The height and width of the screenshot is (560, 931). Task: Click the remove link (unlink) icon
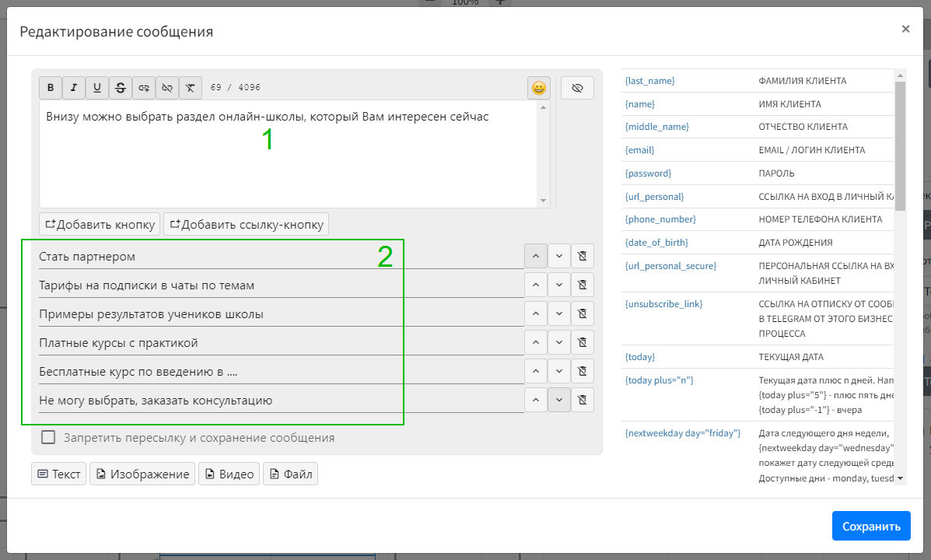(x=167, y=88)
